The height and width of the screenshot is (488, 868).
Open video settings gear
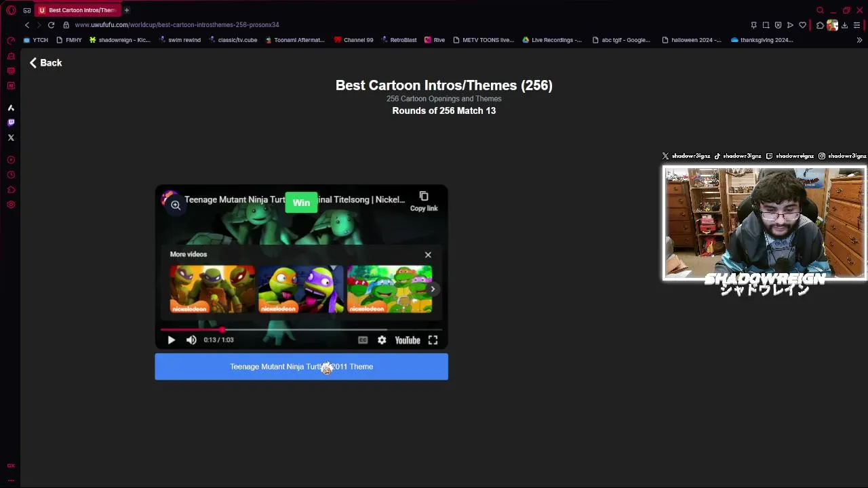[x=382, y=340]
